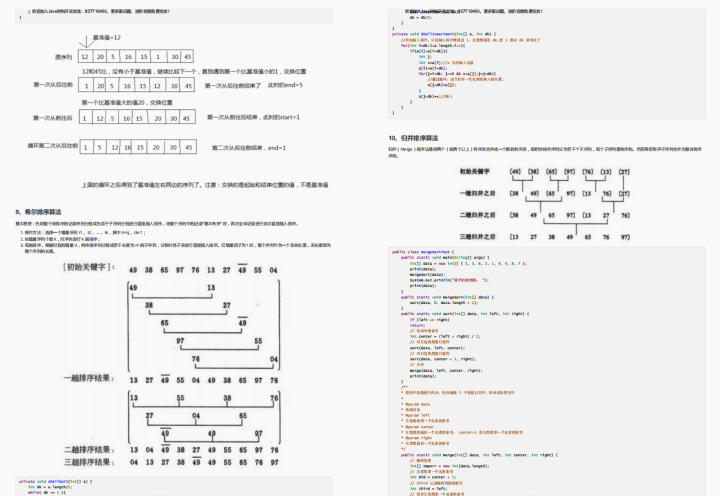This screenshot has height=496, width=720.
Task: Click the code line "private void shellSort(int[] a) {"
Action: click(56, 481)
